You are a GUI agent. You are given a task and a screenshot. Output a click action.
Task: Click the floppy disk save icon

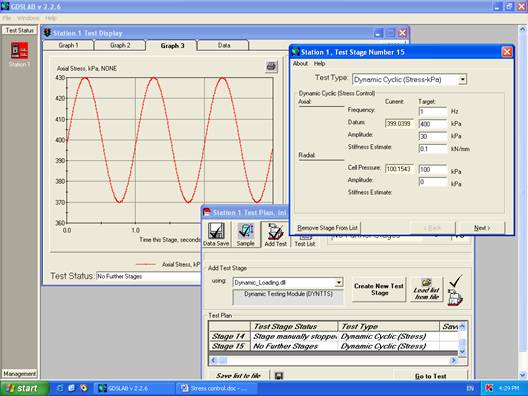click(x=278, y=375)
